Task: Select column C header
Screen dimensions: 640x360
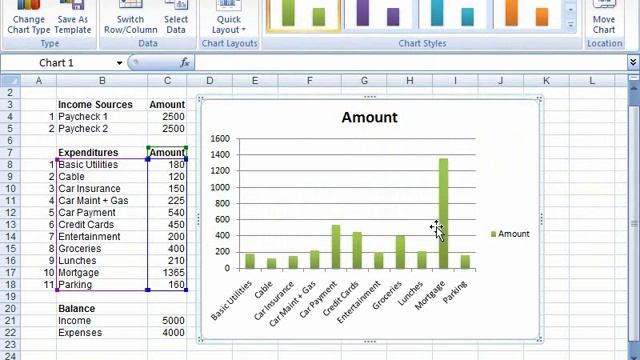Action: pos(167,80)
